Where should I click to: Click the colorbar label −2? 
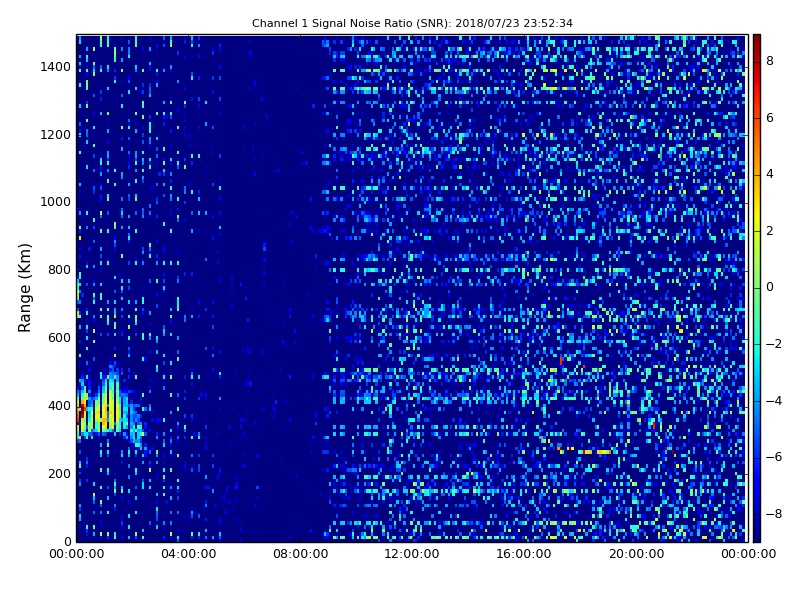(773, 344)
